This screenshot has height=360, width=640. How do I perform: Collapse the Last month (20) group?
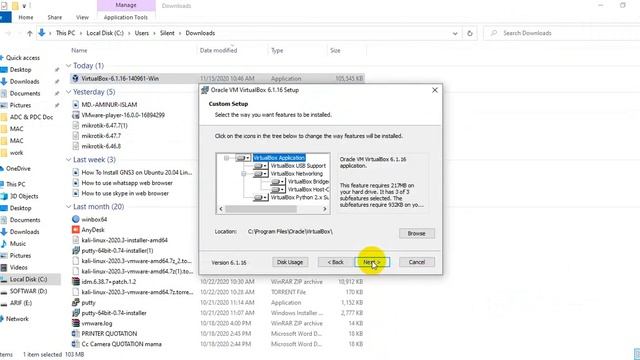pyautogui.click(x=69, y=207)
